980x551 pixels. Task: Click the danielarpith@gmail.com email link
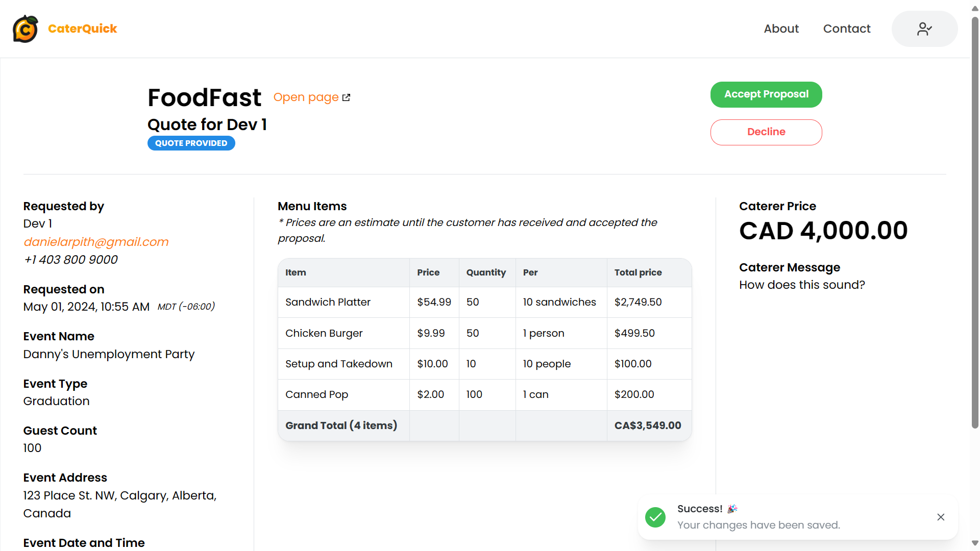[96, 242]
